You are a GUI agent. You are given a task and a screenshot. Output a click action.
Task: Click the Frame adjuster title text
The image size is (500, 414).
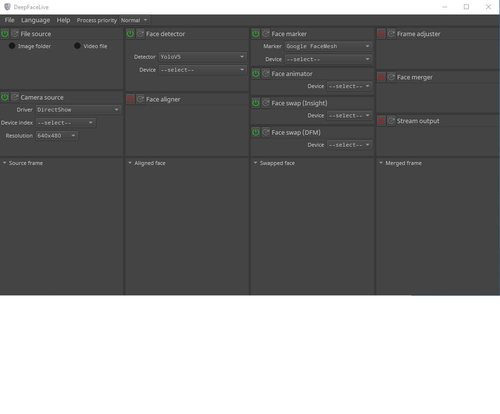tap(418, 34)
